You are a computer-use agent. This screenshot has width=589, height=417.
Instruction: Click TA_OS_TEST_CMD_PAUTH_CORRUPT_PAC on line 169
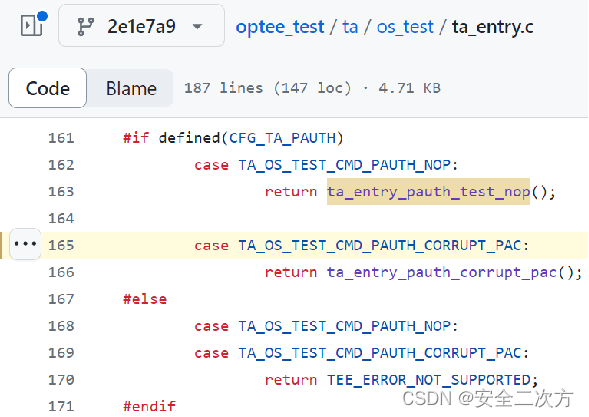380,353
